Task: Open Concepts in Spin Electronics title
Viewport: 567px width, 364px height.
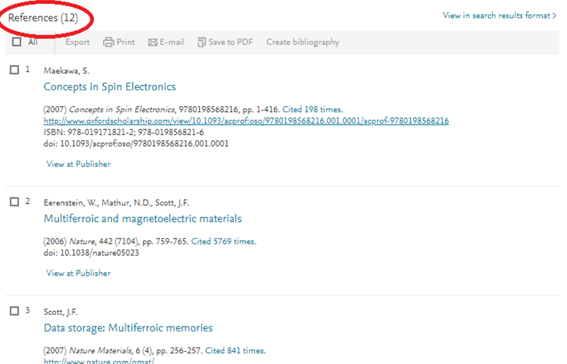Action: point(110,87)
